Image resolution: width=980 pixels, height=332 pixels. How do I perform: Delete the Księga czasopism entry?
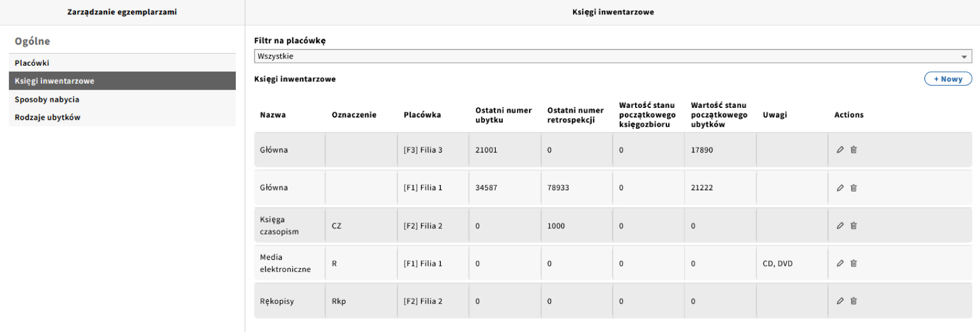[853, 226]
